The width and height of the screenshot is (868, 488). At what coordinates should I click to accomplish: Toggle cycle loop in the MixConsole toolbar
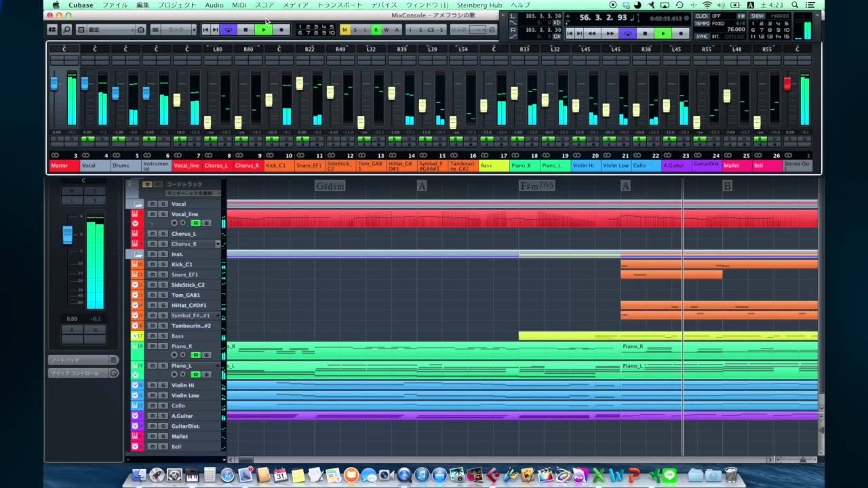click(228, 30)
